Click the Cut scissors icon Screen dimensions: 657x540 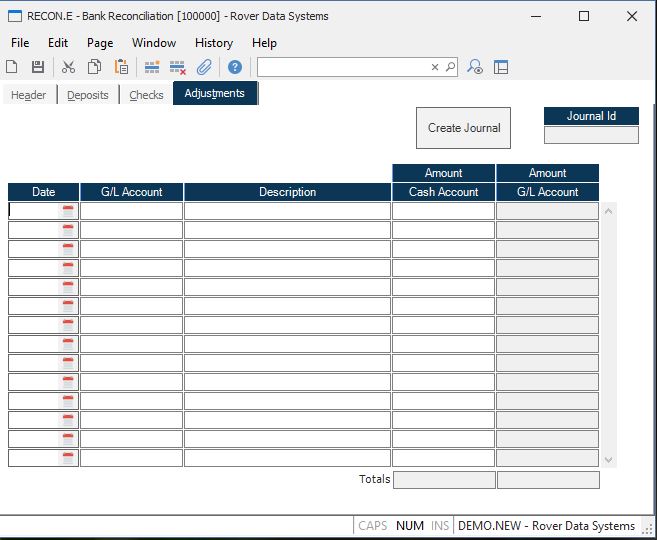click(x=68, y=67)
